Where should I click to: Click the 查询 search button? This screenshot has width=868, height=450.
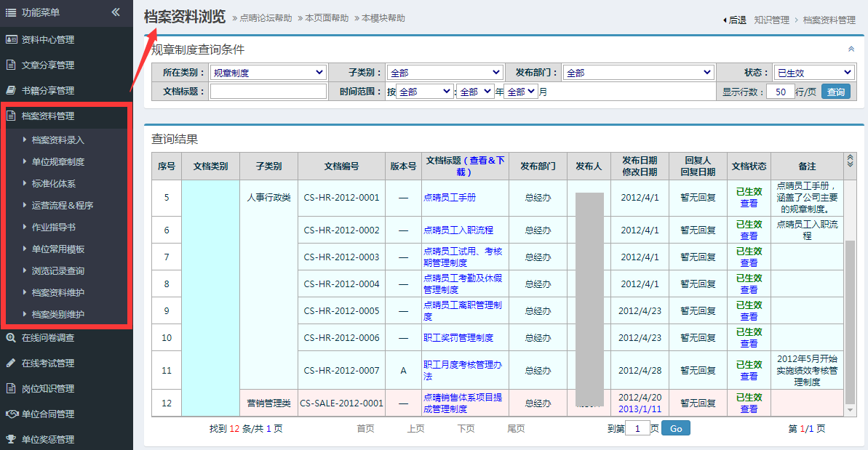(836, 92)
